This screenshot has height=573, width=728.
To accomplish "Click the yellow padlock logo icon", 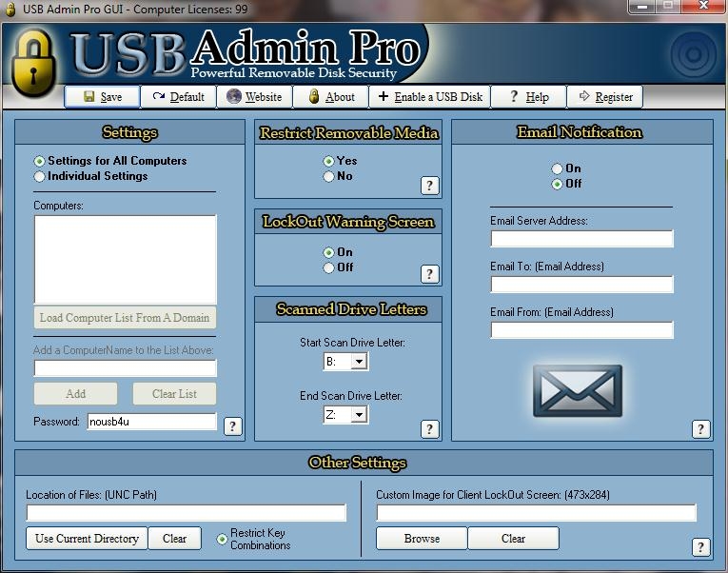I will point(33,63).
